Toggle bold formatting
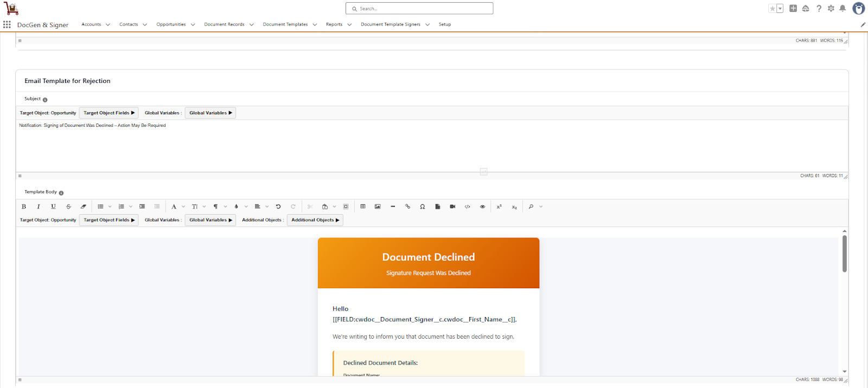The width and height of the screenshot is (868, 388). coord(24,206)
